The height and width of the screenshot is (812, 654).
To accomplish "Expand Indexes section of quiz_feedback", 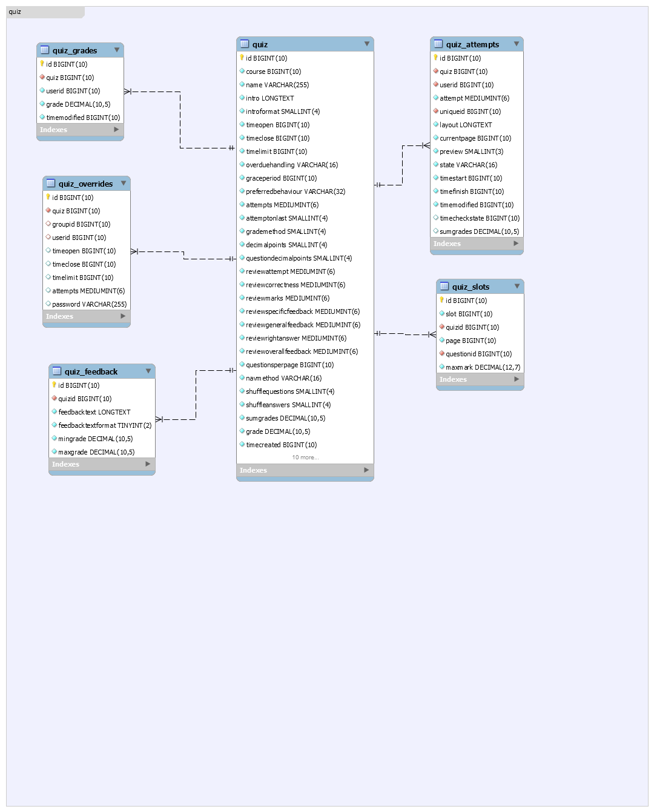I will 148,464.
